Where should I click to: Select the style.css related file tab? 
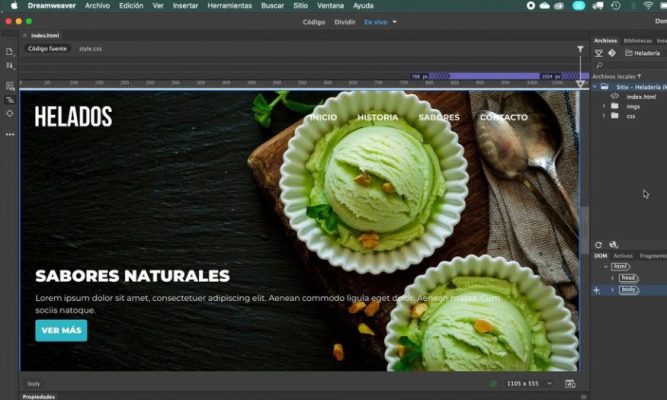pyautogui.click(x=91, y=48)
